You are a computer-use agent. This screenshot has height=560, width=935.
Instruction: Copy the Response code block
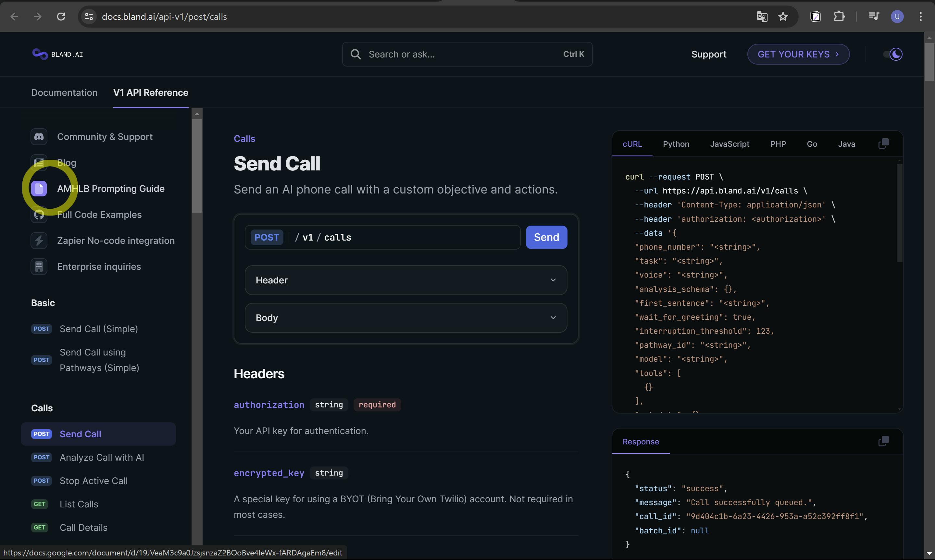pyautogui.click(x=883, y=442)
